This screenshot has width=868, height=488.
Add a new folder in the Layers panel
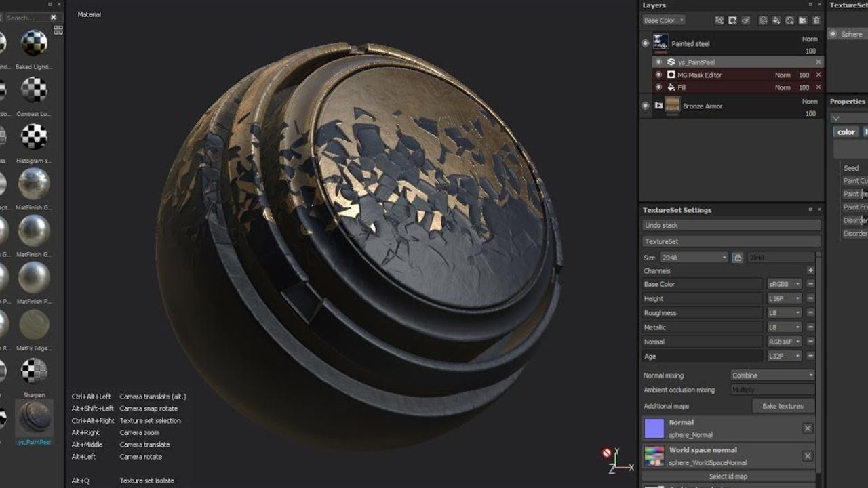coord(803,20)
